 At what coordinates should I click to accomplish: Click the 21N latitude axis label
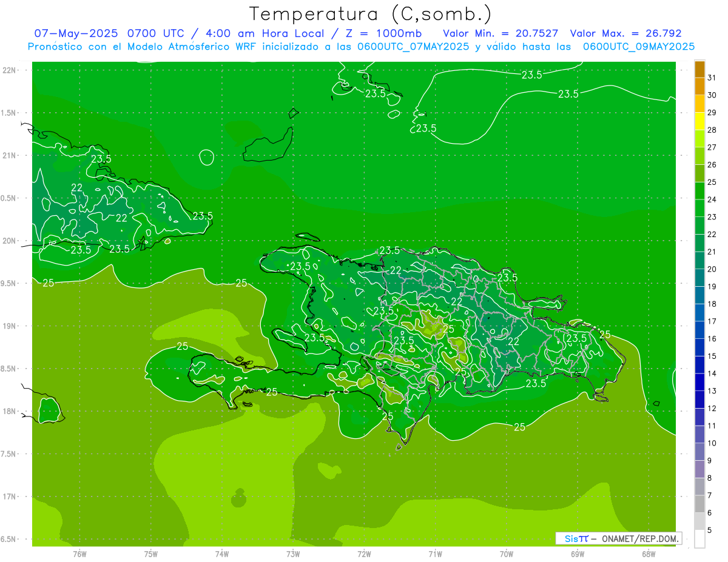click(x=9, y=155)
